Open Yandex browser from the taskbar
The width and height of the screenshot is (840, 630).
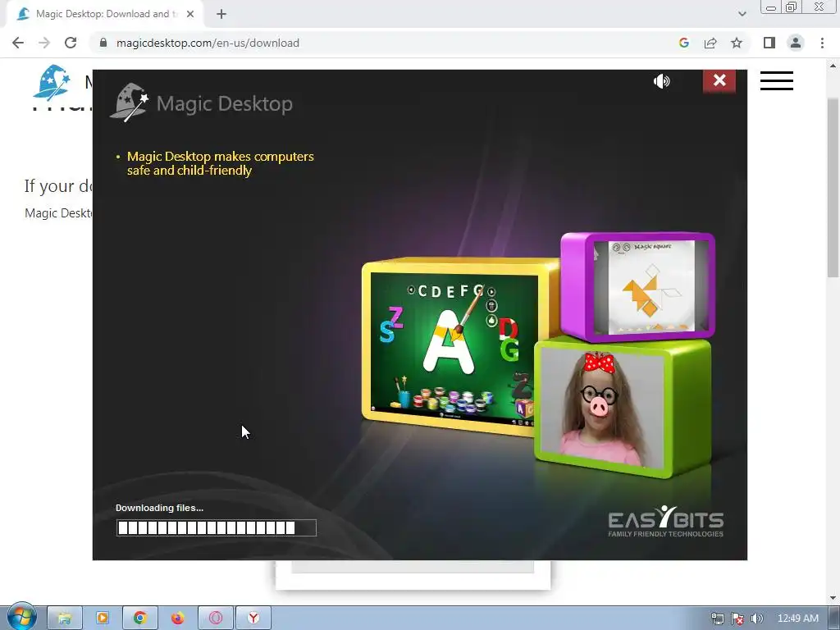(253, 619)
